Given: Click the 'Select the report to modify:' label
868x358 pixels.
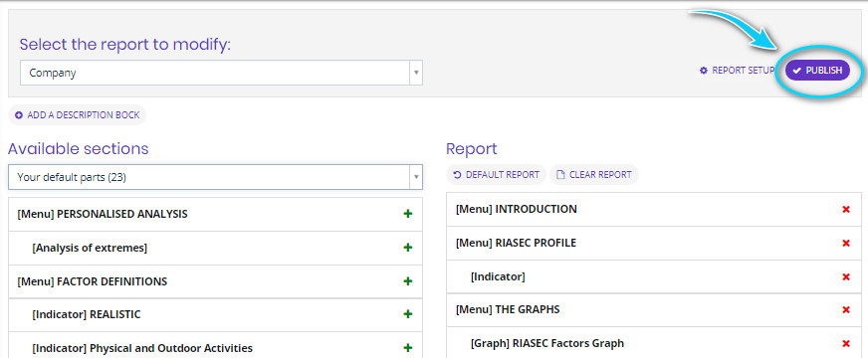Looking at the screenshot, I should (125, 45).
